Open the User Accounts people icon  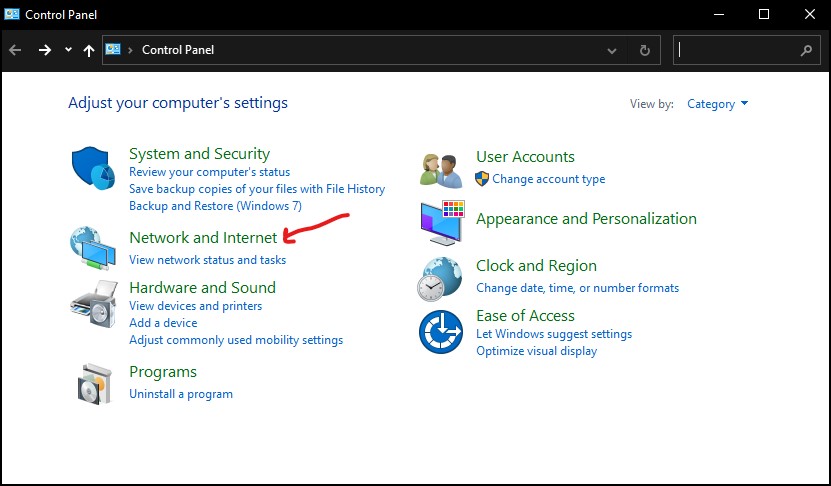pyautogui.click(x=441, y=170)
